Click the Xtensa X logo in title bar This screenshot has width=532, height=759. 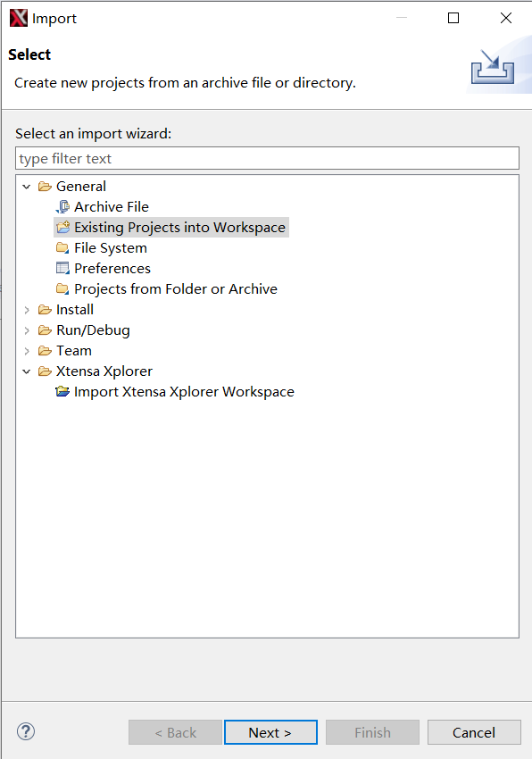coord(19,19)
